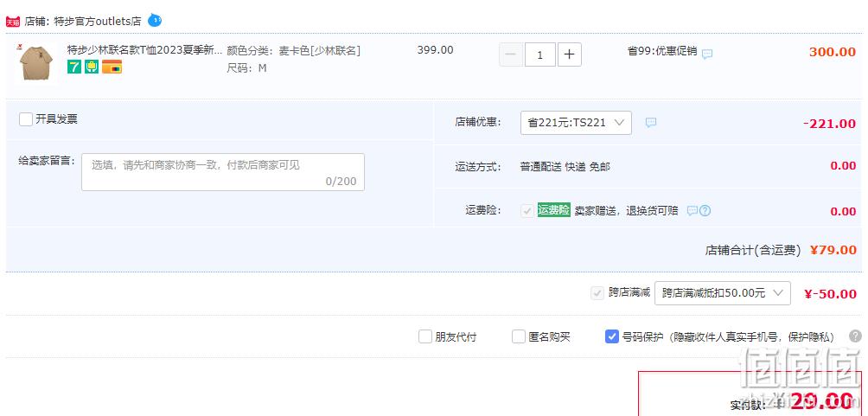Click the 颜色分类：麦卡色[少林联名] text

(x=293, y=51)
